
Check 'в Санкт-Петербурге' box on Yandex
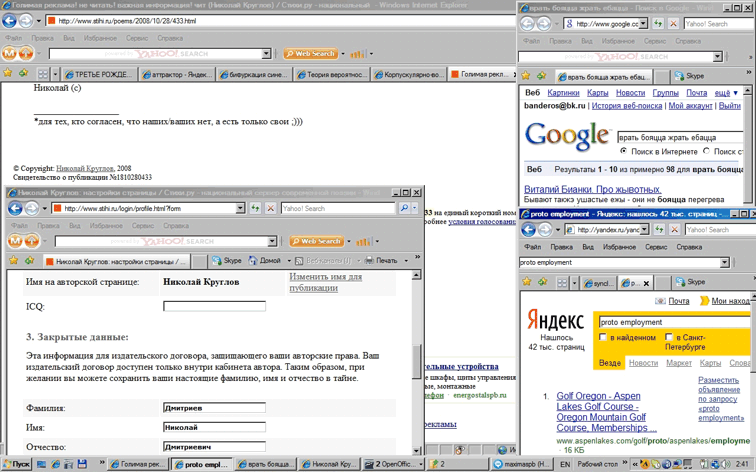coord(669,337)
